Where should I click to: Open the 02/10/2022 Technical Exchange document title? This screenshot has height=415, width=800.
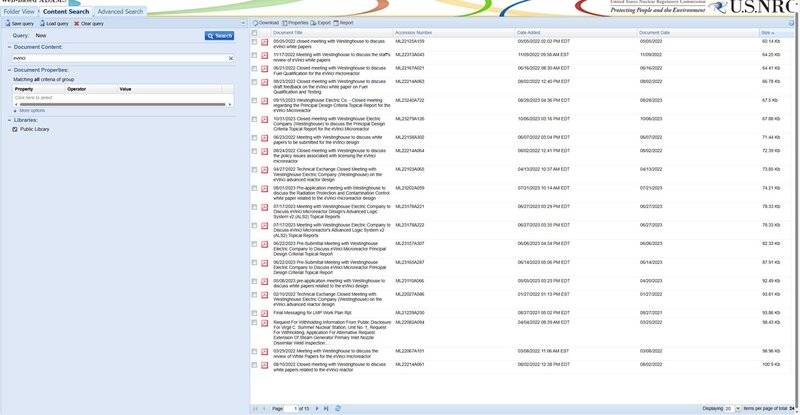[328, 299]
